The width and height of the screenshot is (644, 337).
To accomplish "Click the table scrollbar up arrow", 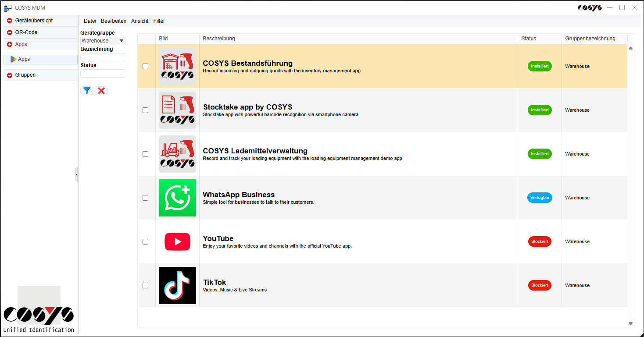I will coord(631,48).
